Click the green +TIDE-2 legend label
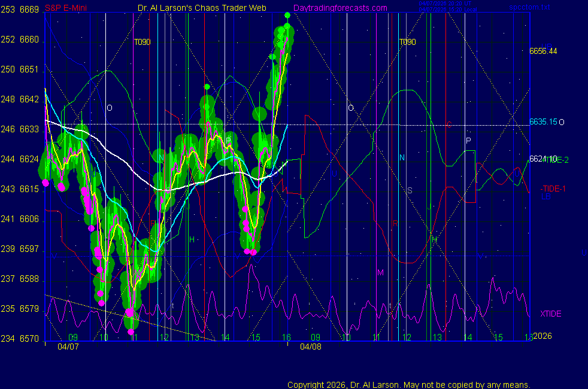588x389 pixels. [556, 159]
